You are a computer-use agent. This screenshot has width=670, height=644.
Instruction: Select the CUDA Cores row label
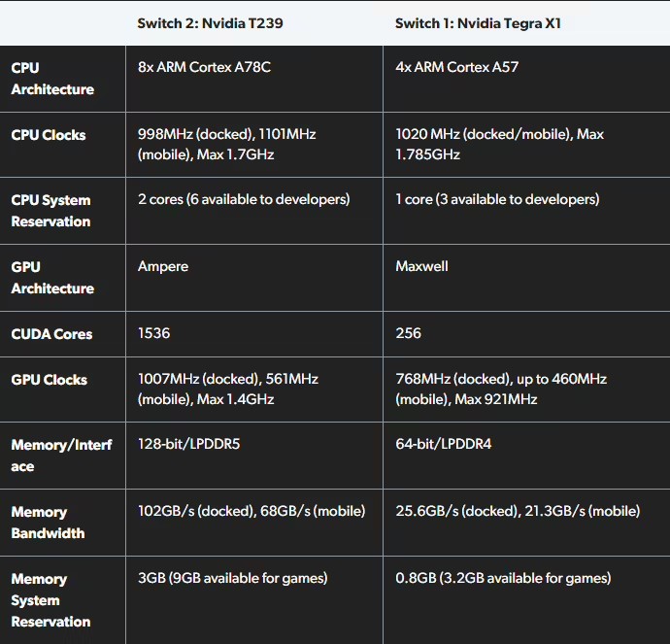point(51,334)
